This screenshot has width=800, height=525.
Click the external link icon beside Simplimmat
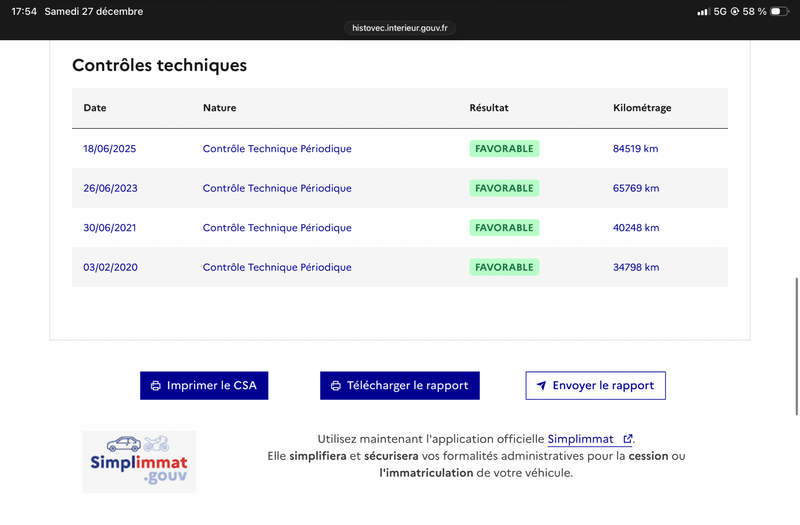coord(628,439)
